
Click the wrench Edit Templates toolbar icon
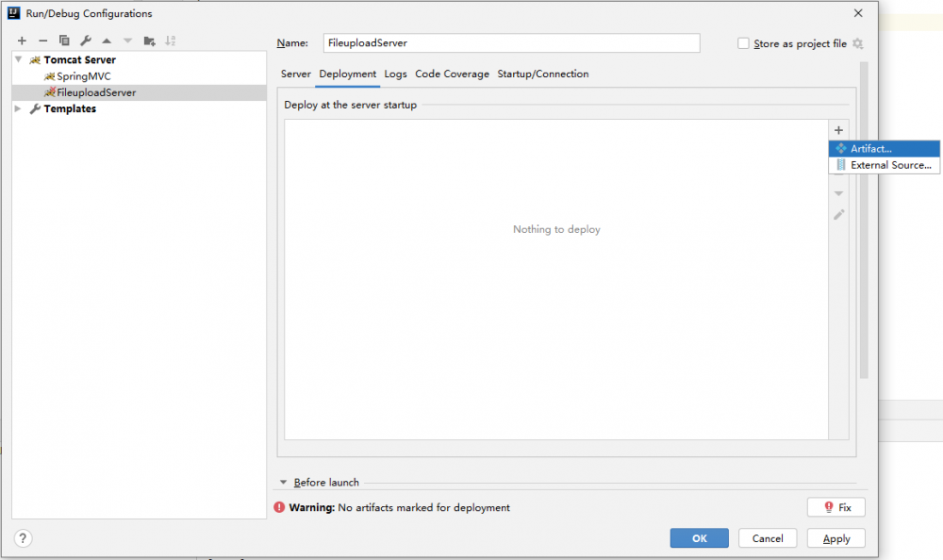click(x=86, y=41)
